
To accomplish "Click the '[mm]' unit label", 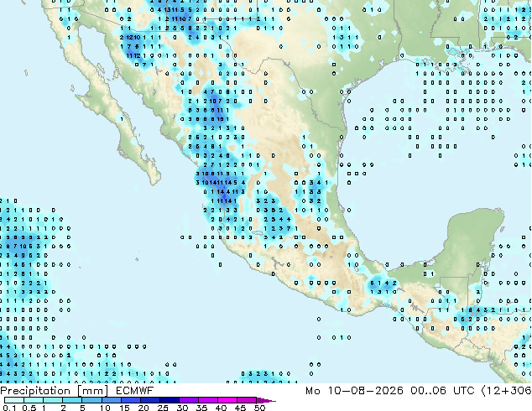I will (x=93, y=391).
